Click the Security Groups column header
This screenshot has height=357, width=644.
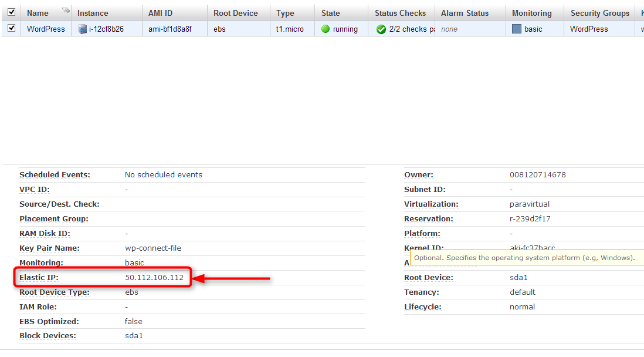click(x=599, y=13)
